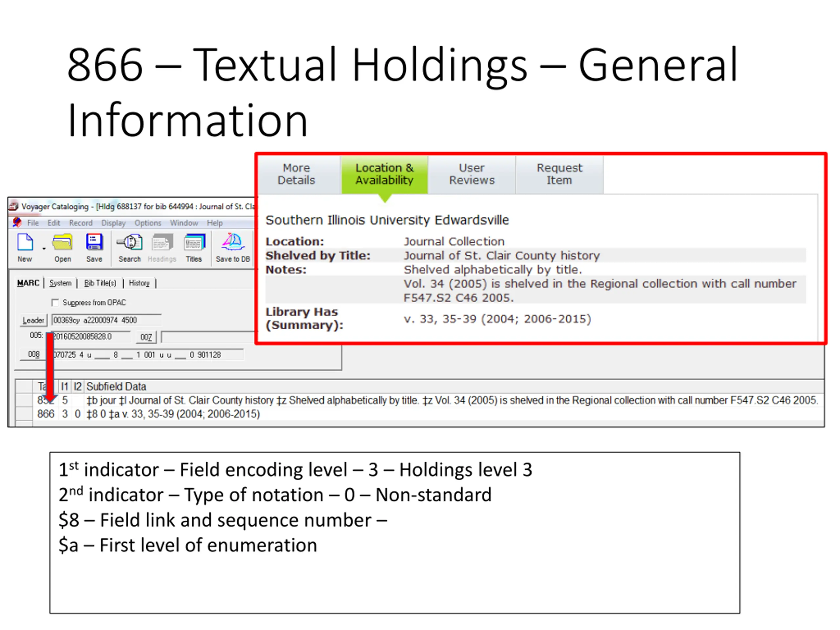Screen dimensions: 840x630
Task: Click the Save disk icon
Action: (x=94, y=242)
